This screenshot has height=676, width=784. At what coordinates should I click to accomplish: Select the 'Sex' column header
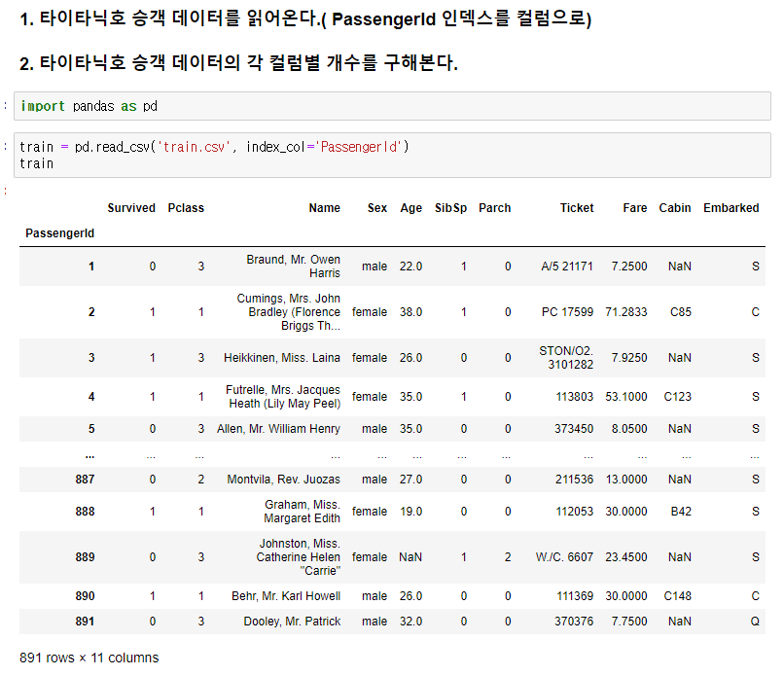pyautogui.click(x=377, y=208)
